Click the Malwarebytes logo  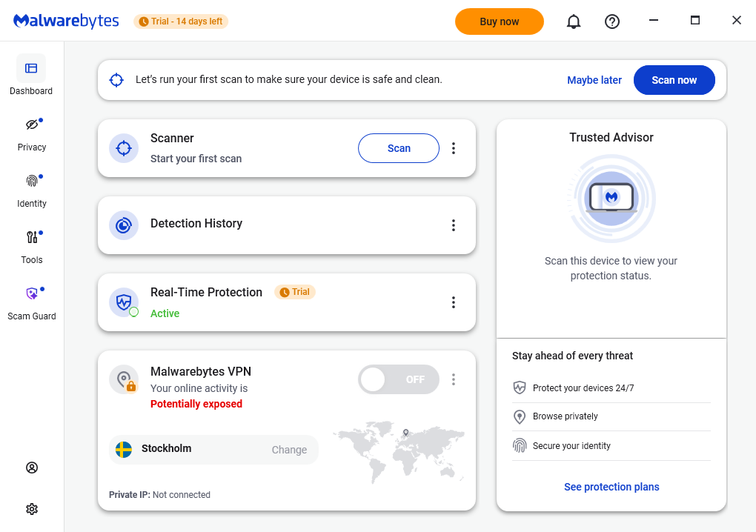(x=66, y=21)
